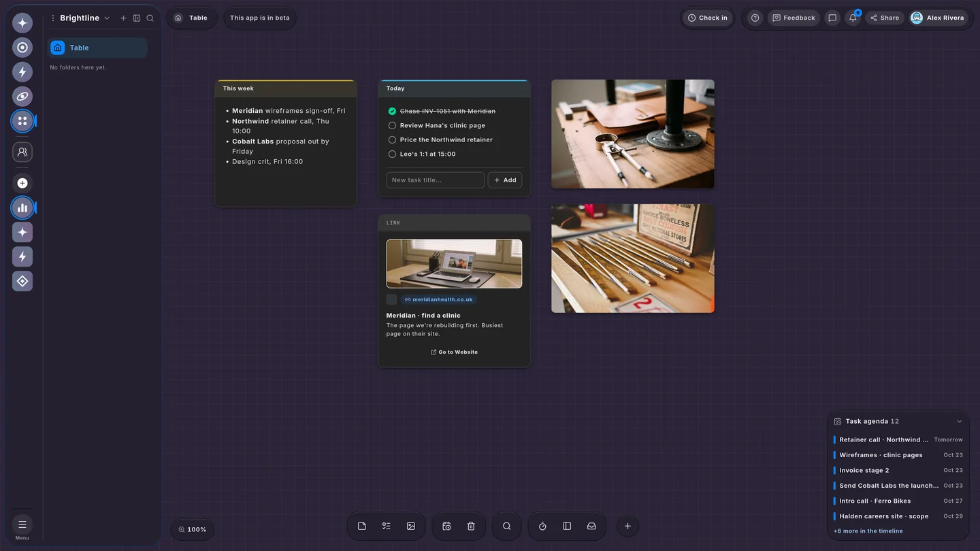
Task: Click the panel layout icon in the bottom toolbar
Action: coord(567,526)
